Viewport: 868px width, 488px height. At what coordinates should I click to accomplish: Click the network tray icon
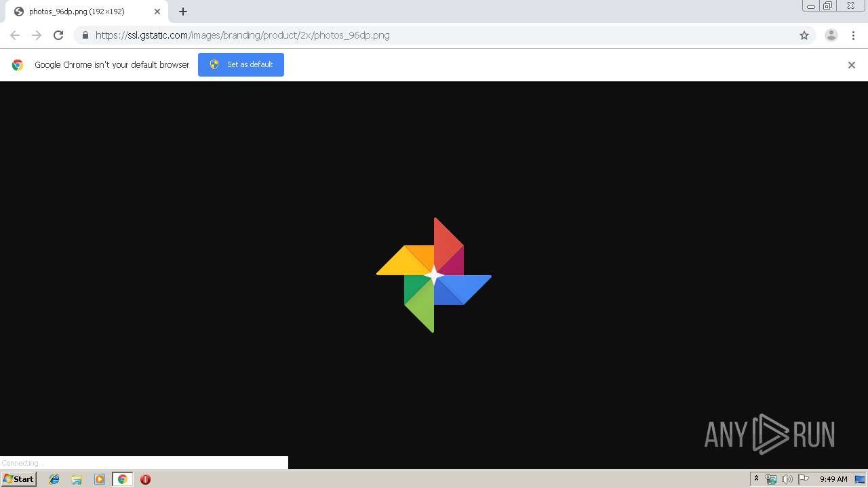(x=771, y=479)
